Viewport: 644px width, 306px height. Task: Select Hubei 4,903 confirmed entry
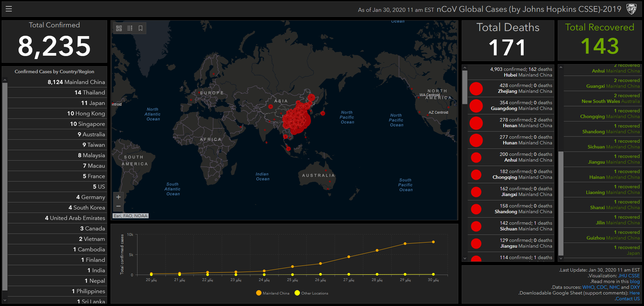point(511,72)
